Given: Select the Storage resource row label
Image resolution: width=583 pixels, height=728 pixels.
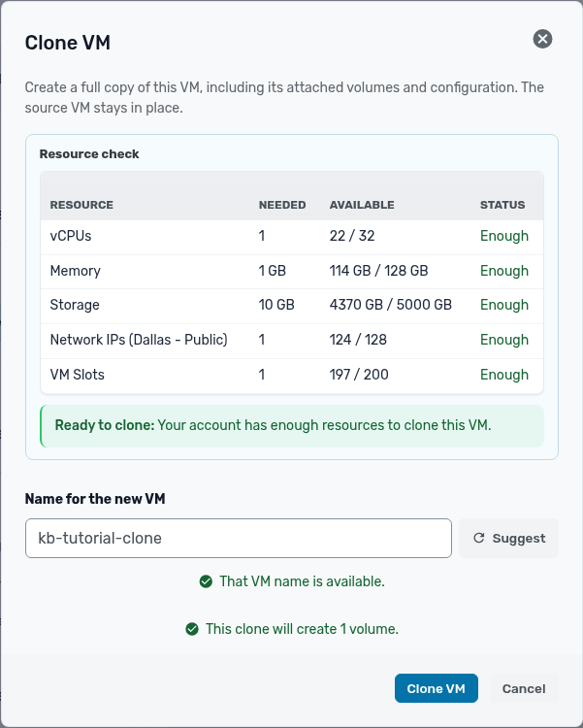Looking at the screenshot, I should click(75, 305).
